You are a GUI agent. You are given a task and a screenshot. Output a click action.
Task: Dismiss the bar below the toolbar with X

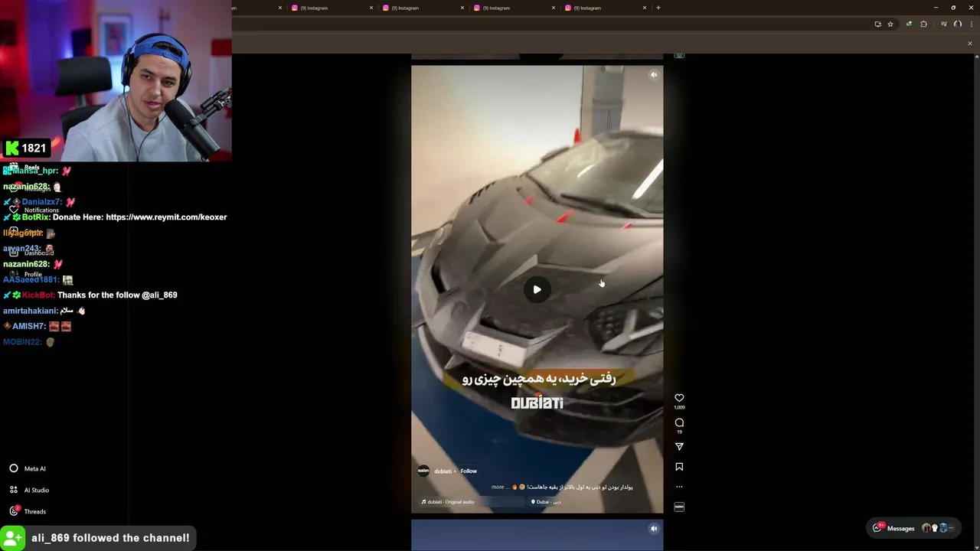click(969, 44)
